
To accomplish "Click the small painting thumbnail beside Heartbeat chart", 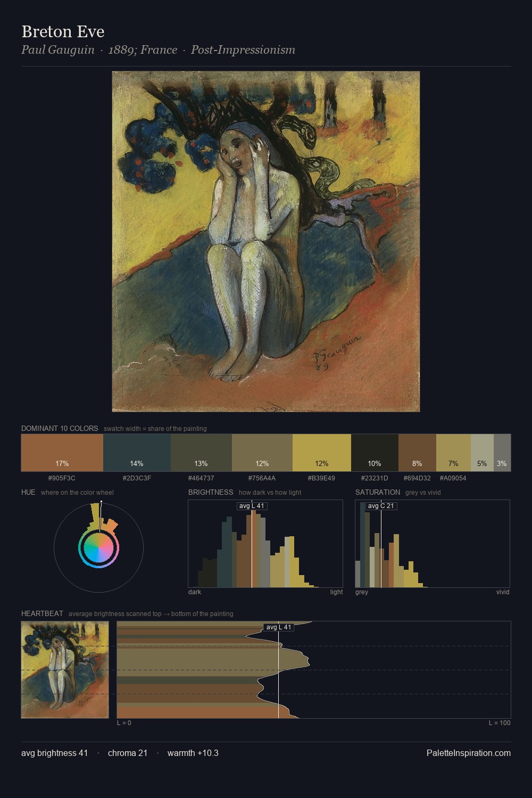I will [65, 670].
